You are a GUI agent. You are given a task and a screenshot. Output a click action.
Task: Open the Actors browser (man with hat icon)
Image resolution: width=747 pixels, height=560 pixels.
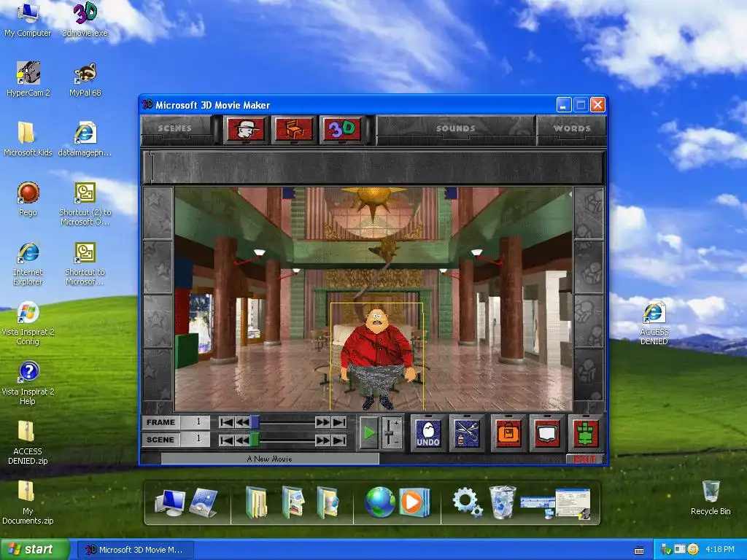245,128
